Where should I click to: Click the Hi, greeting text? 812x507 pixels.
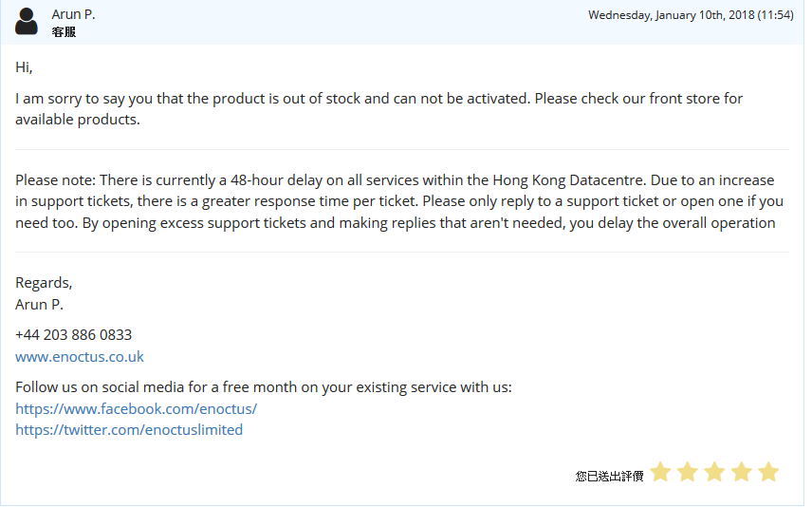[24, 67]
